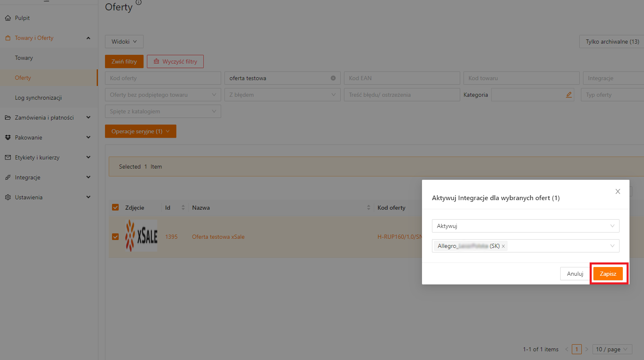Clear the 'oferta testowa' search field
The height and width of the screenshot is (360, 644).
[x=333, y=78]
